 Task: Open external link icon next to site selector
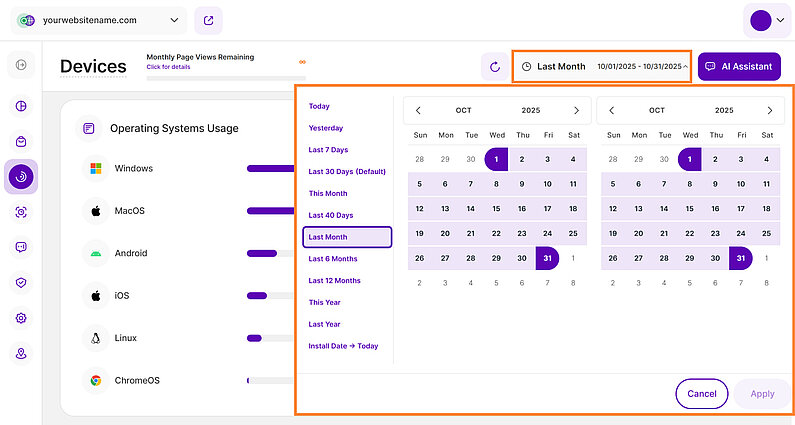pos(208,20)
